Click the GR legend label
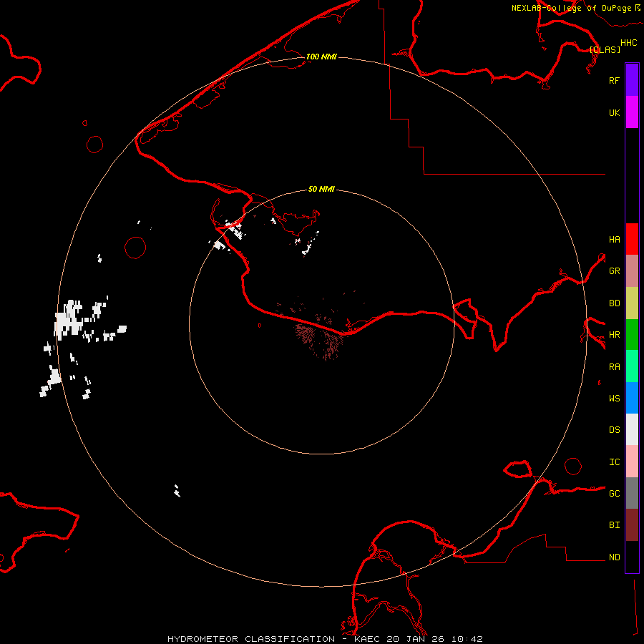 tap(614, 271)
